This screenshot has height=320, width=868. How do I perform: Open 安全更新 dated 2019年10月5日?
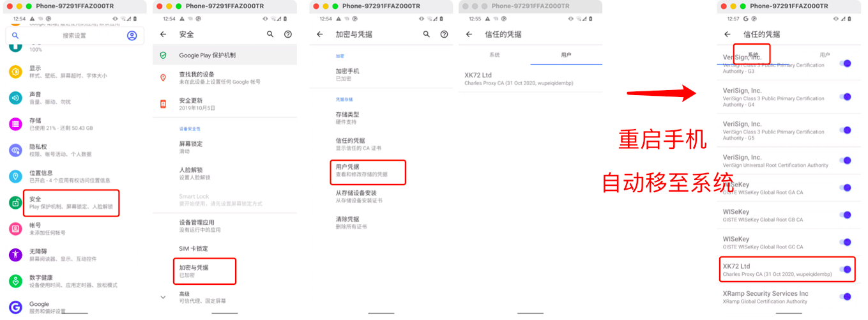[x=225, y=104]
